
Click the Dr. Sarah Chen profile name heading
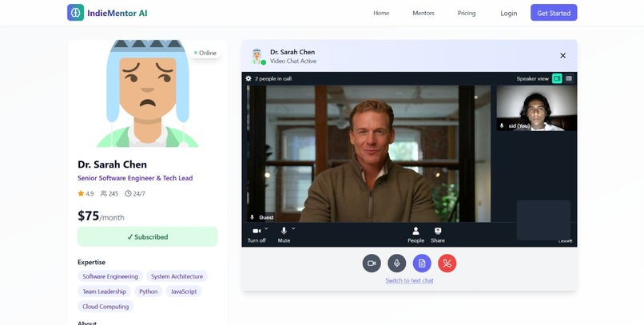112,164
